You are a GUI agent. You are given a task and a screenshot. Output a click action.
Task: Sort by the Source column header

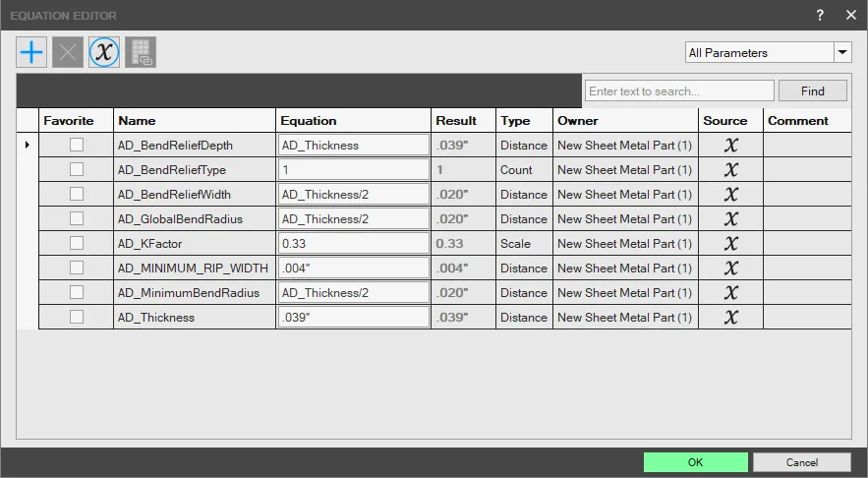[x=730, y=120]
